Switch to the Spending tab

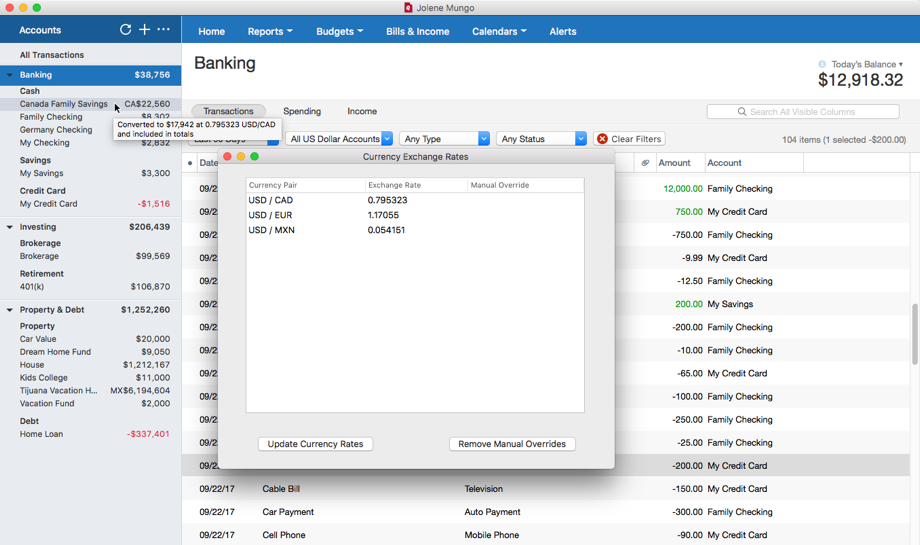coord(302,111)
